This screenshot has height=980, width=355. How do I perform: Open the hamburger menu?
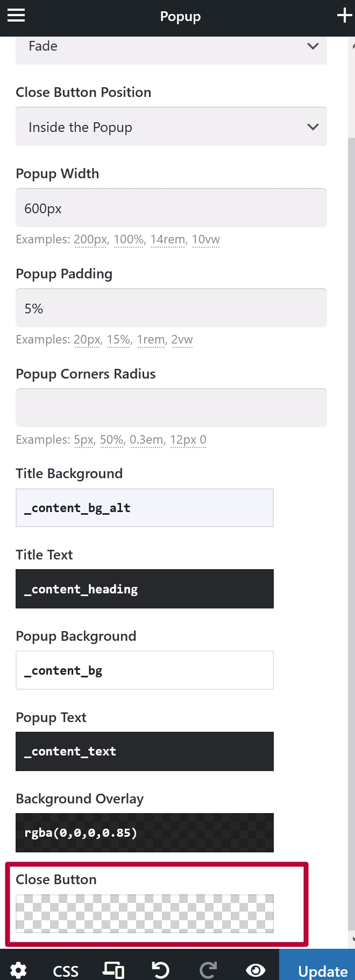tap(16, 16)
